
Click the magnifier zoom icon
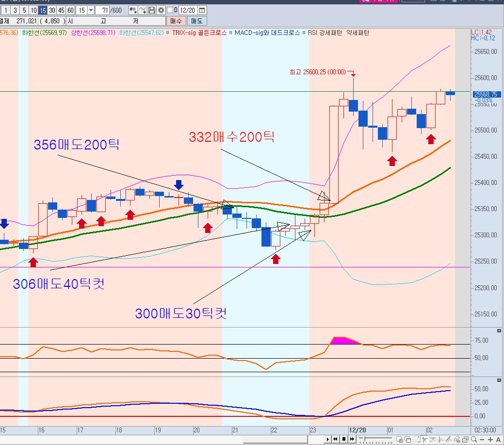[x=474, y=439]
